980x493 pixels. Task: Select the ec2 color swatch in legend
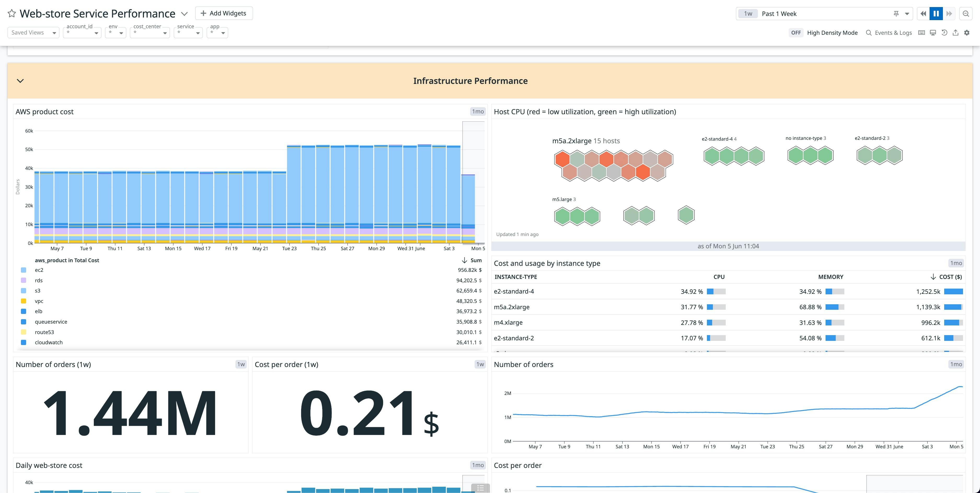point(24,270)
